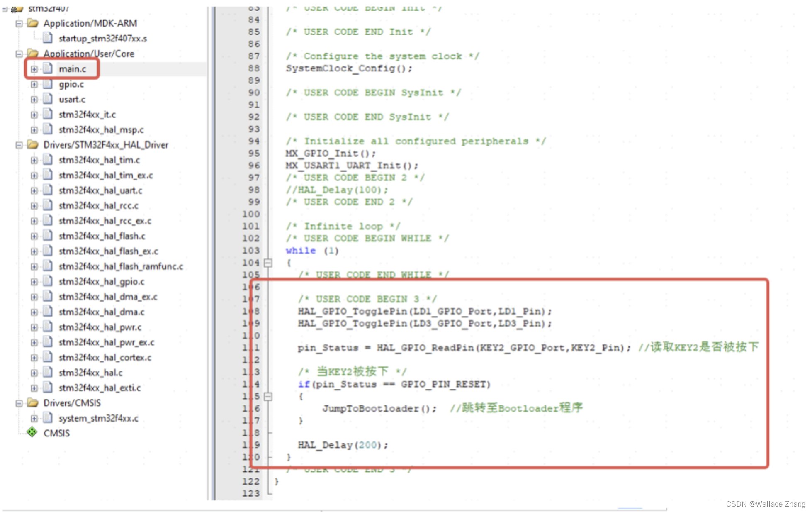Select the stm32f4xx_hal_gpio.c file icon
This screenshot has width=812, height=512.
(x=48, y=281)
